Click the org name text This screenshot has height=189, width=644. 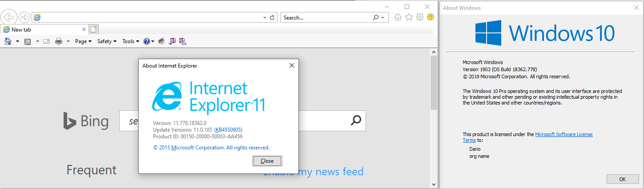tap(479, 156)
